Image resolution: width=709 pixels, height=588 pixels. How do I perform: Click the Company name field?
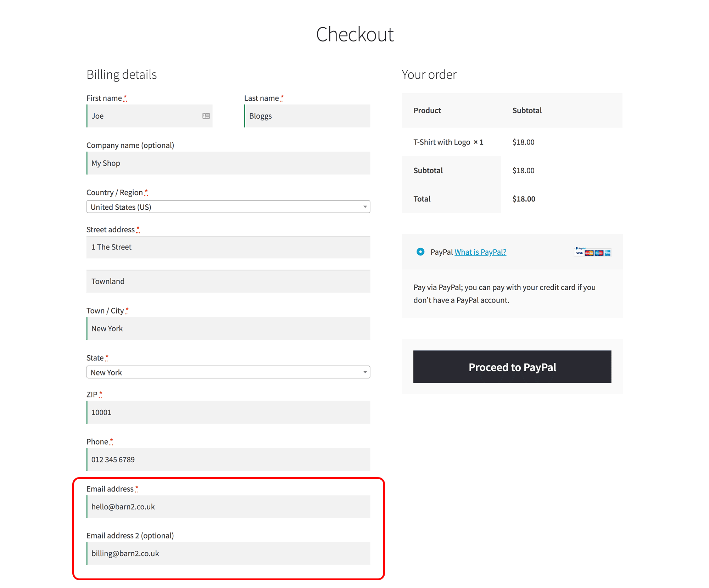228,163
